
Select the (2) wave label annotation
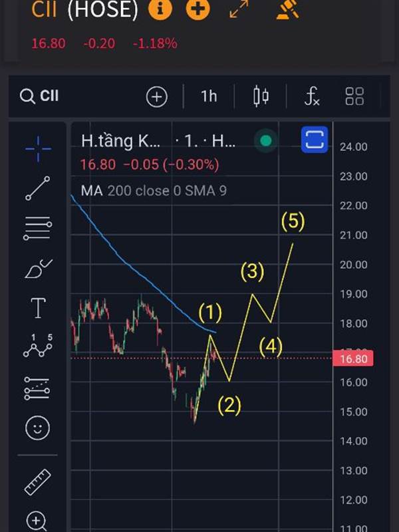click(229, 405)
